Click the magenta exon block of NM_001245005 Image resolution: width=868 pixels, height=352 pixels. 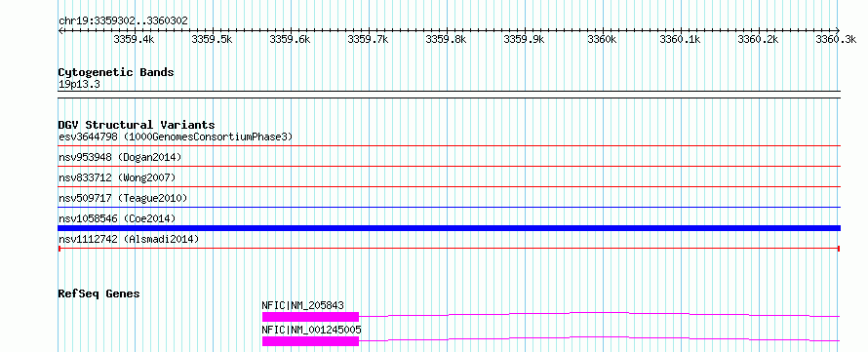point(310,341)
